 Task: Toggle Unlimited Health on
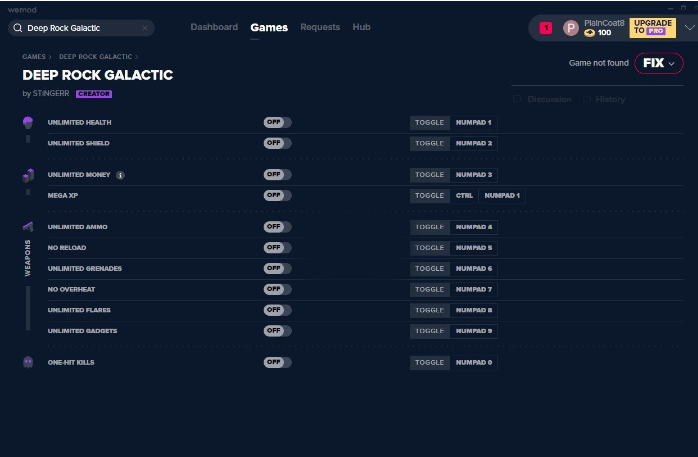tap(277, 122)
